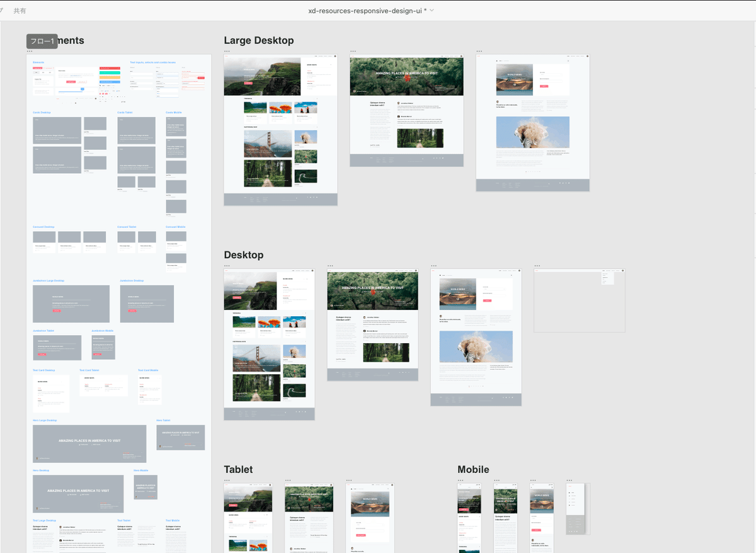Click the 'Jumbotron Tablet' label
756x553 pixels.
[43, 330]
